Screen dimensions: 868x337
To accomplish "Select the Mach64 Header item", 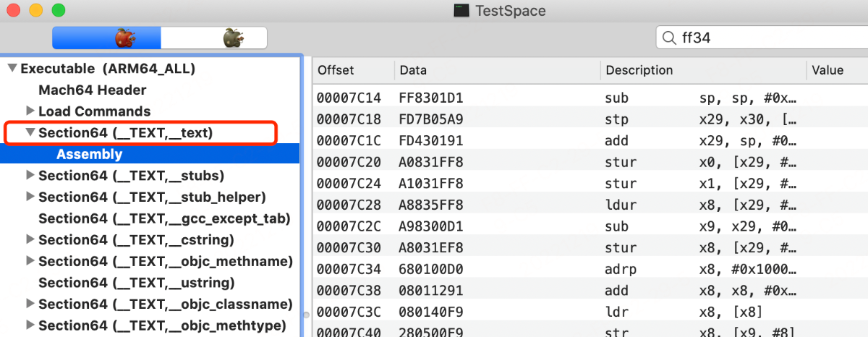I will 92,90.
